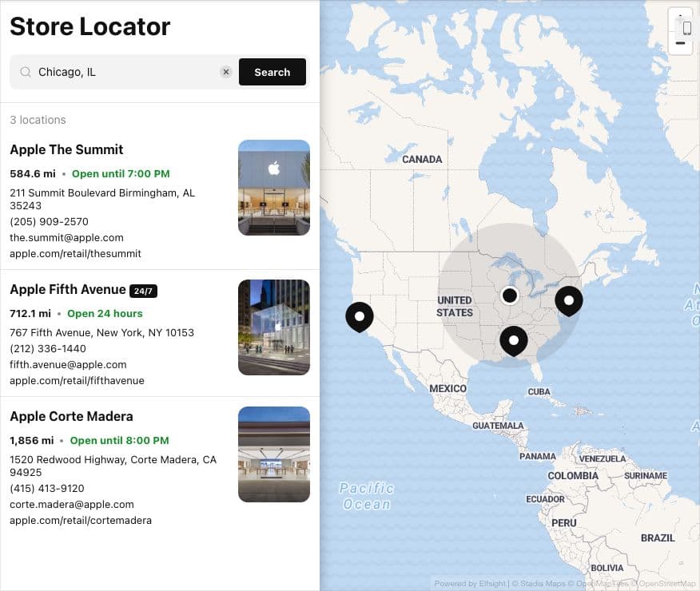
Task: Click the 24/7 badge on Fifth Avenue
Action: pos(143,291)
